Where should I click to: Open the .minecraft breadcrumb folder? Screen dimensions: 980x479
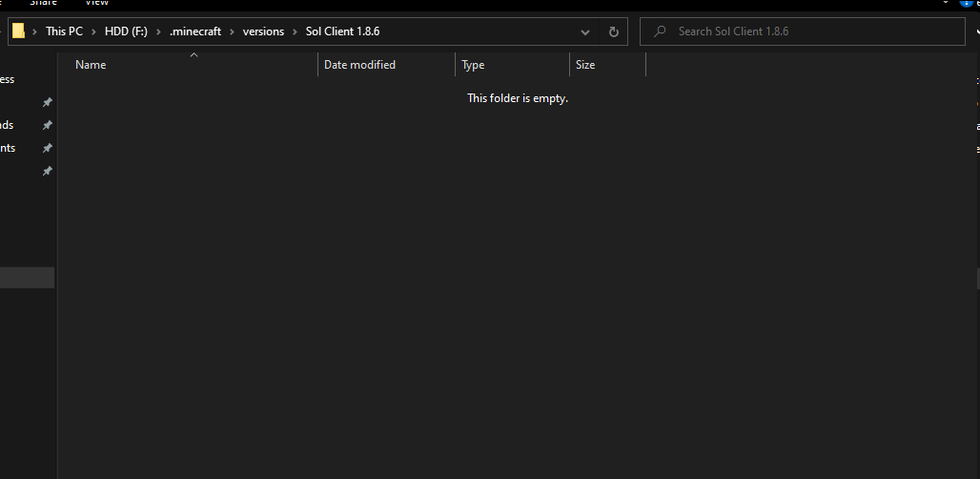195,31
